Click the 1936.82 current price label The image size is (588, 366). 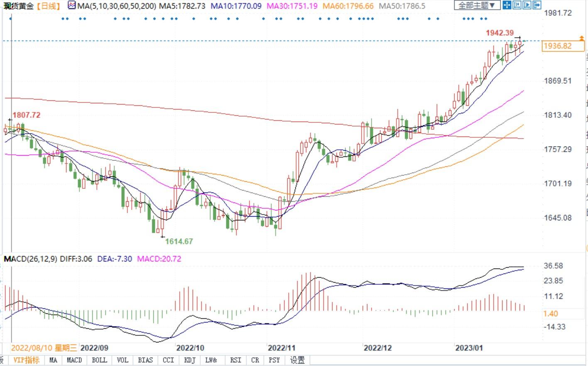[x=558, y=46]
